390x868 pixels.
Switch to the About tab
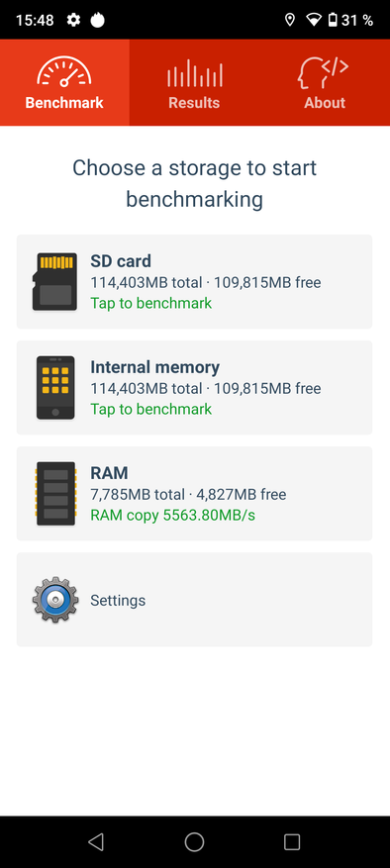tap(325, 82)
